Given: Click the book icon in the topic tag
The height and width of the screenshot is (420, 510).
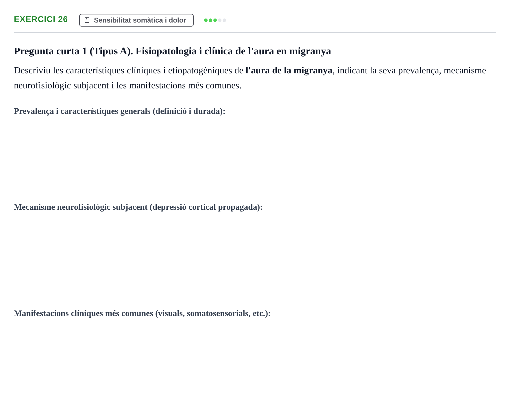Looking at the screenshot, I should pyautogui.click(x=87, y=20).
